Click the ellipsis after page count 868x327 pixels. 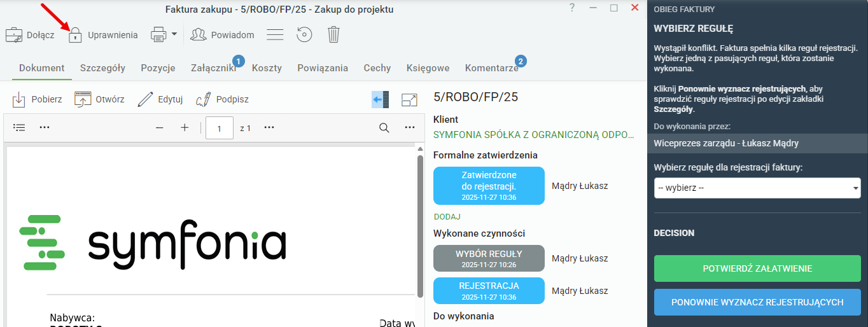click(x=269, y=127)
